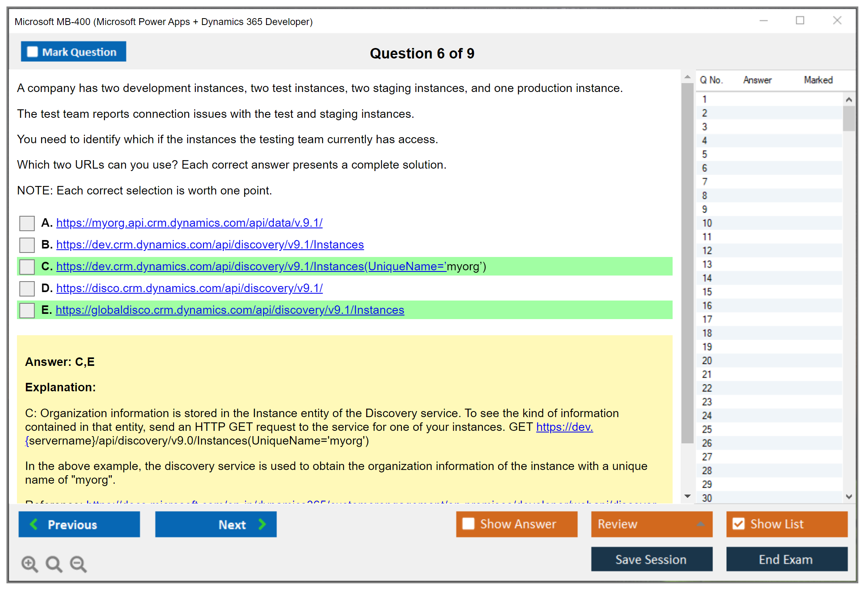Click the reset zoom magnifier icon
The width and height of the screenshot is (868, 593).
[x=54, y=564]
